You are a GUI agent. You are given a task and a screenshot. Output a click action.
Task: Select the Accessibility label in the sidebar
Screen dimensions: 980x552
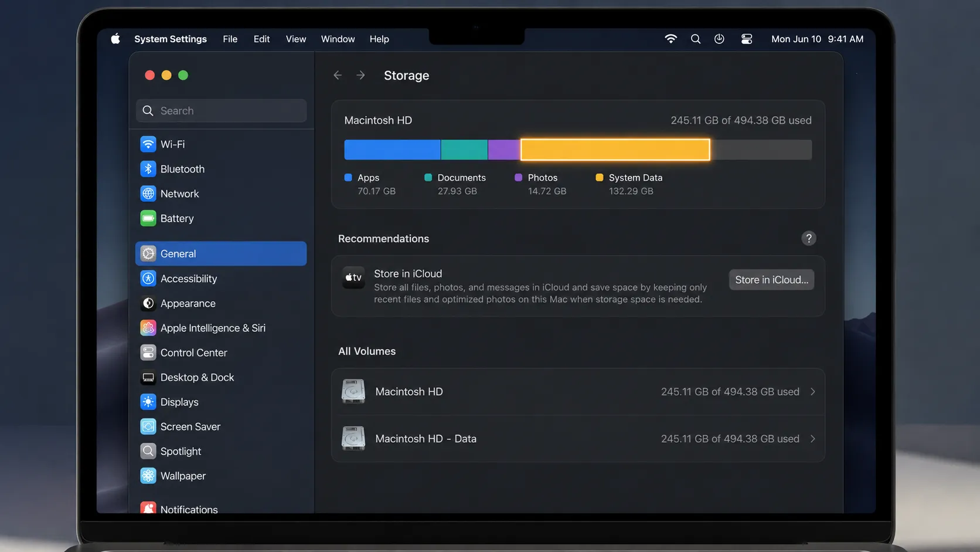point(189,279)
